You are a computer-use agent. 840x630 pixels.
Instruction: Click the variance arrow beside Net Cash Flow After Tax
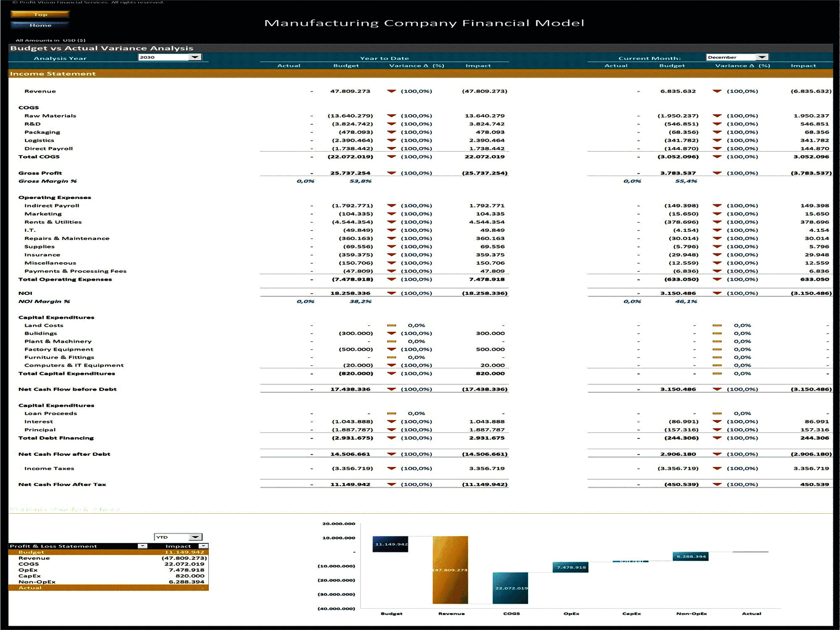(392, 484)
